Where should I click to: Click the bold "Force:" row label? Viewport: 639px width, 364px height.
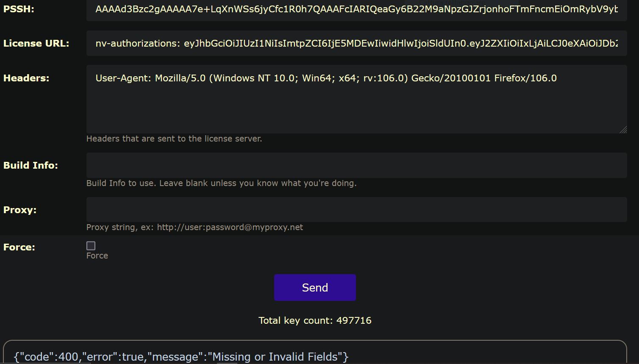(19, 247)
